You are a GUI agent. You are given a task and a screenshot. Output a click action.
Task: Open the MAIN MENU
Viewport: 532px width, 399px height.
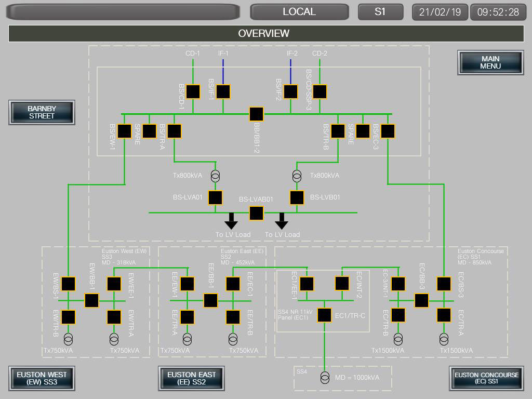point(490,62)
